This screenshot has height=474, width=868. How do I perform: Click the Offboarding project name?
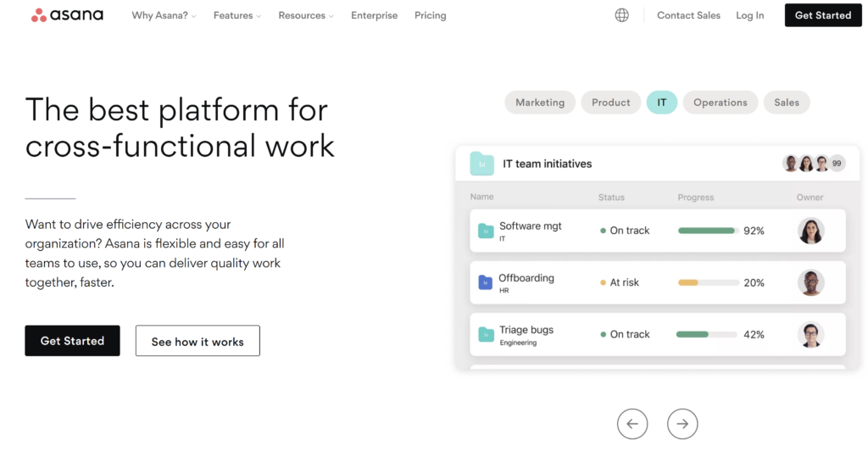(526, 278)
